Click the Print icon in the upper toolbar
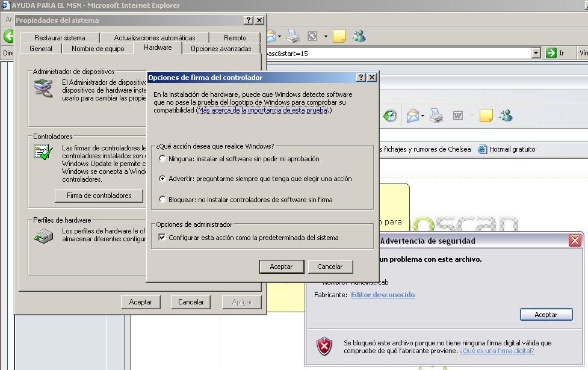Screen dimensions: 588x370 (x=293, y=36)
